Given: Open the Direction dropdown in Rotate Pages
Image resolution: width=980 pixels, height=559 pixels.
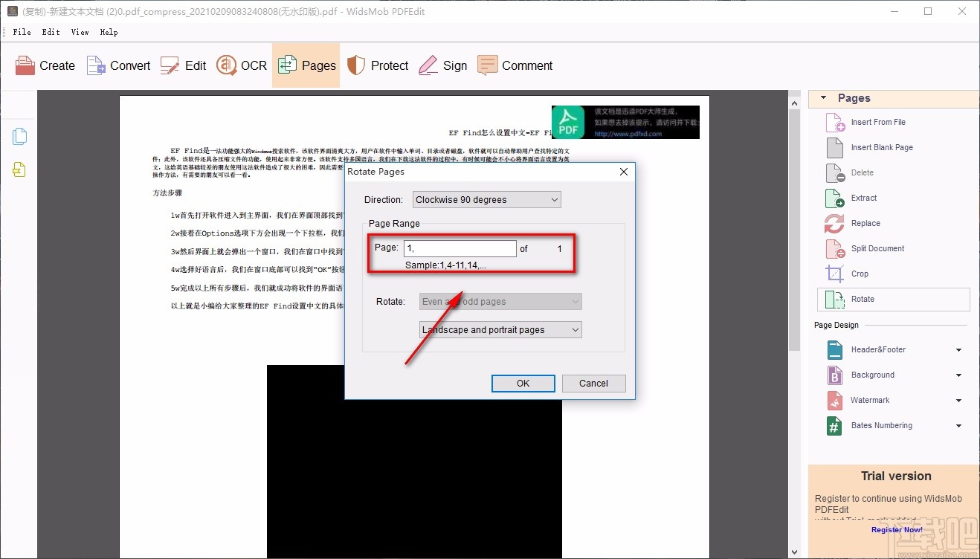Looking at the screenshot, I should coord(553,199).
